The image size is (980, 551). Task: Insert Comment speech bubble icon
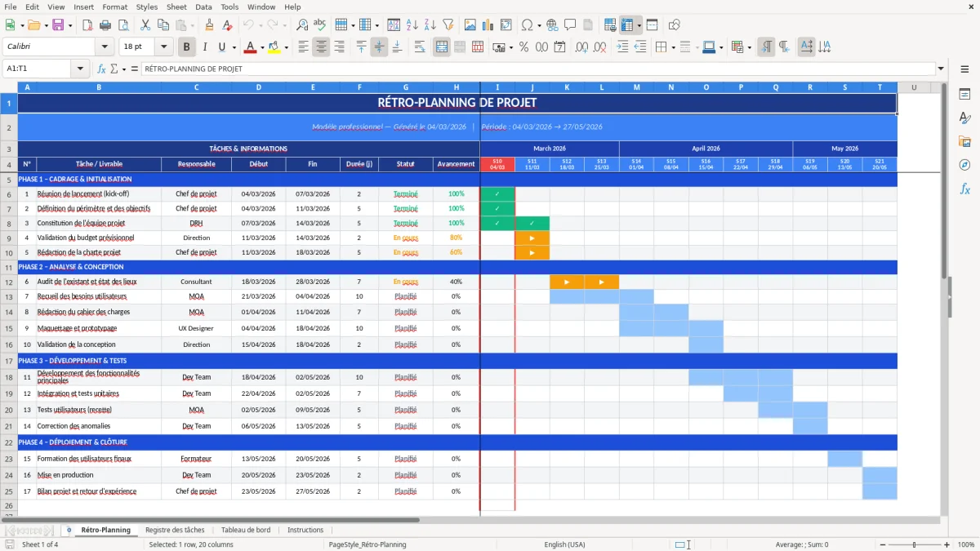click(570, 25)
